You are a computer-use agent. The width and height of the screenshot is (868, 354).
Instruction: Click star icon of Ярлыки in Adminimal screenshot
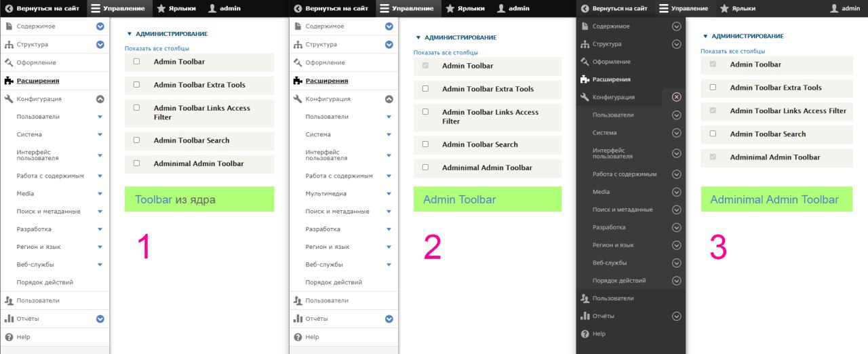724,8
